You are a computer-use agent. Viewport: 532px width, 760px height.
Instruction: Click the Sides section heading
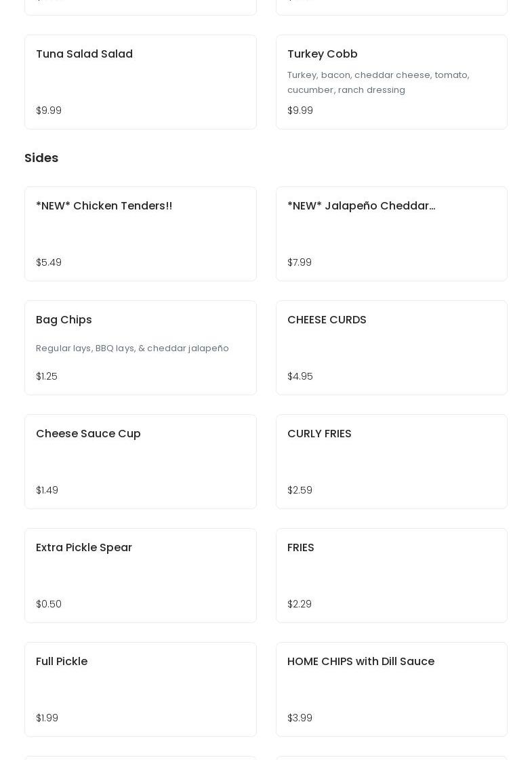[41, 158]
